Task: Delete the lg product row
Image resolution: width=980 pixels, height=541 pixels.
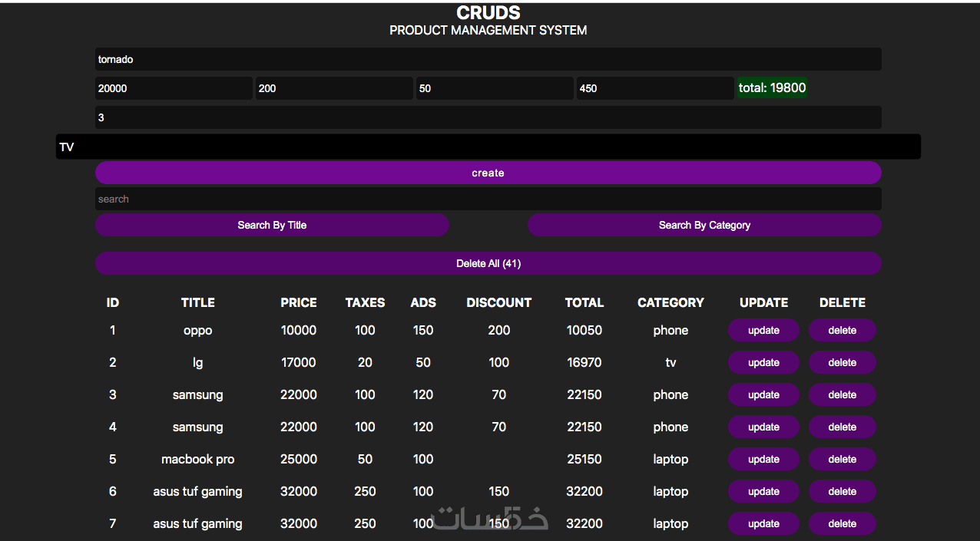Action: pyautogui.click(x=842, y=363)
